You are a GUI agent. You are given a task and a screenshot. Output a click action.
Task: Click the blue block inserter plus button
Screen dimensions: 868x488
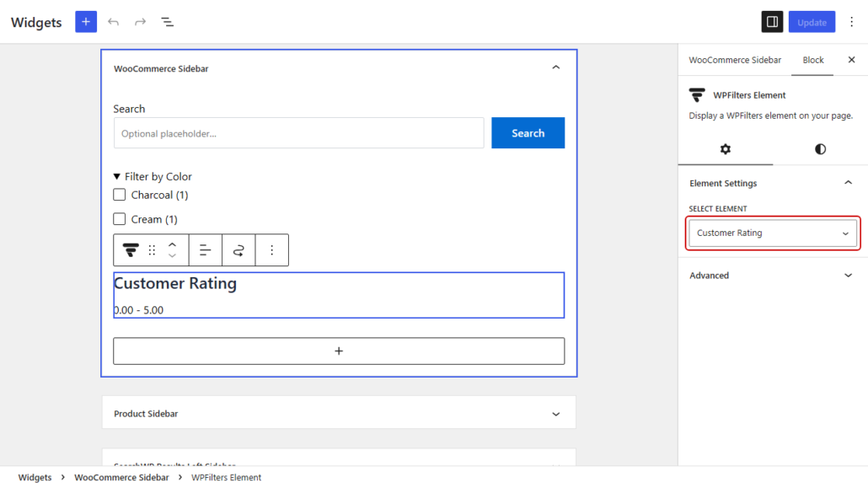coord(86,22)
